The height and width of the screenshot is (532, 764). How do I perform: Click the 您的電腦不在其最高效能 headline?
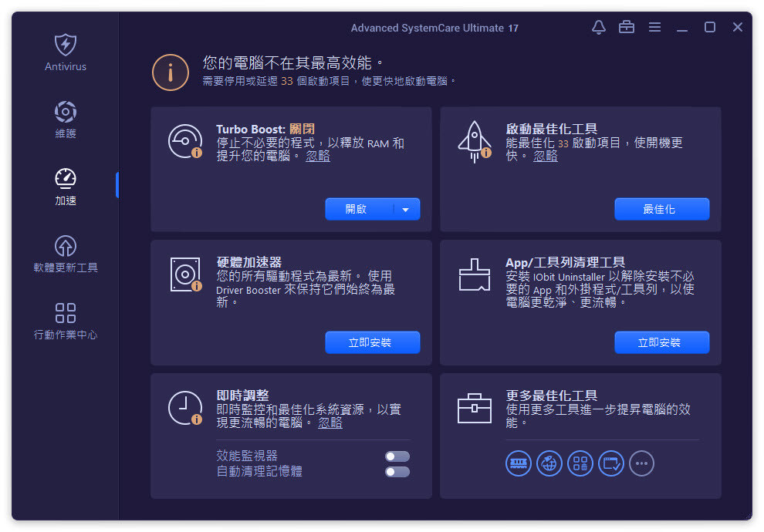[292, 62]
